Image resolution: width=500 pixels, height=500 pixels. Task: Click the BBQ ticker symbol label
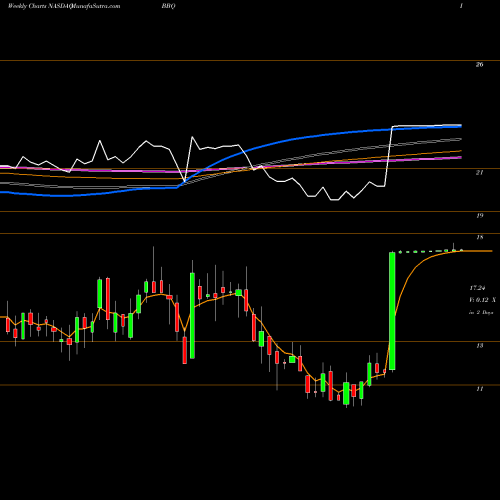point(168,6)
